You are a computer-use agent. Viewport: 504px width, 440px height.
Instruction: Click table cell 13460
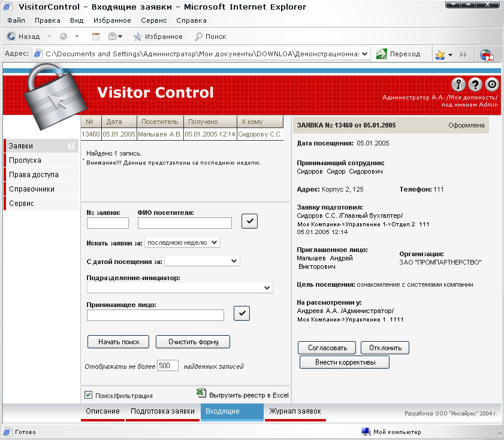(x=90, y=134)
